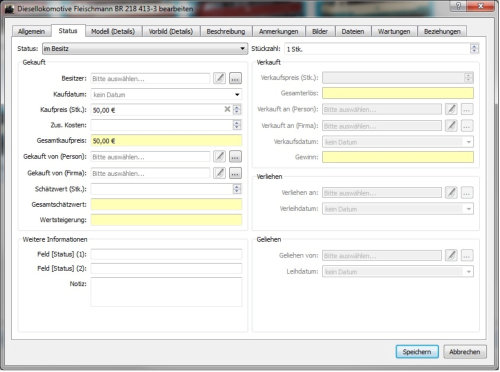Image resolution: width=500 pixels, height=372 pixels.
Task: Open the Wartungen tab
Action: (394, 31)
